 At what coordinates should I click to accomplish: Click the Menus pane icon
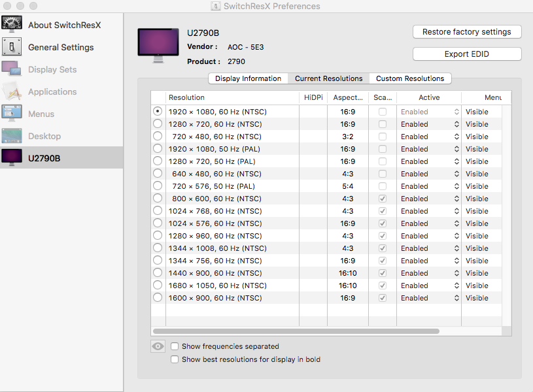(x=12, y=114)
